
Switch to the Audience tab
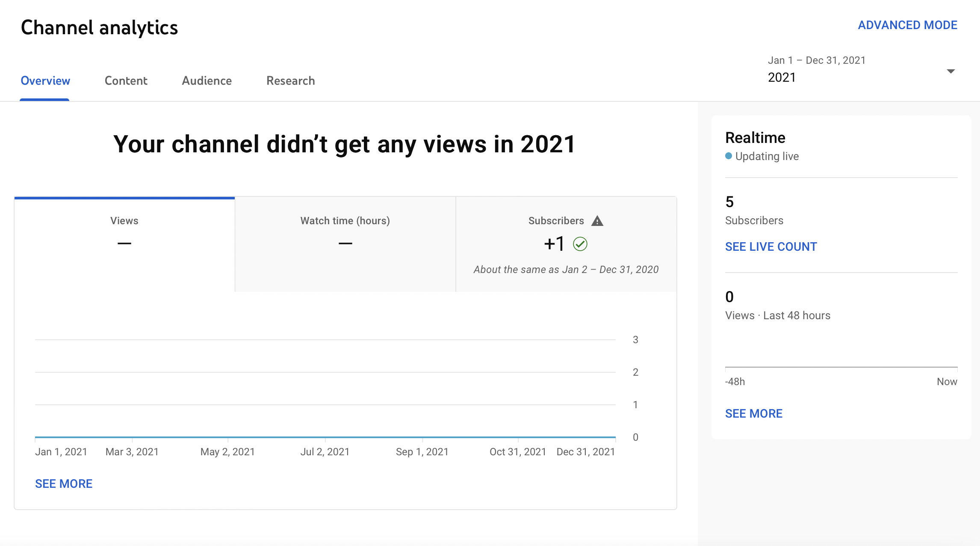[x=207, y=80]
